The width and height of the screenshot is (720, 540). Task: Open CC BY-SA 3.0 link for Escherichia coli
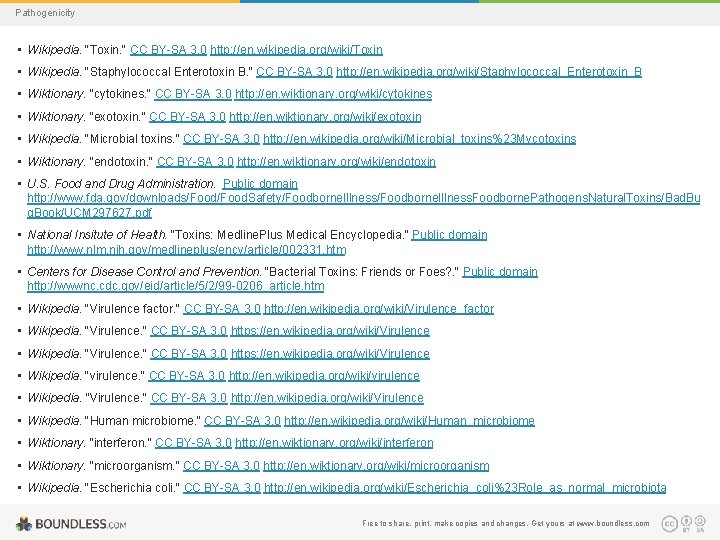[x=222, y=488]
